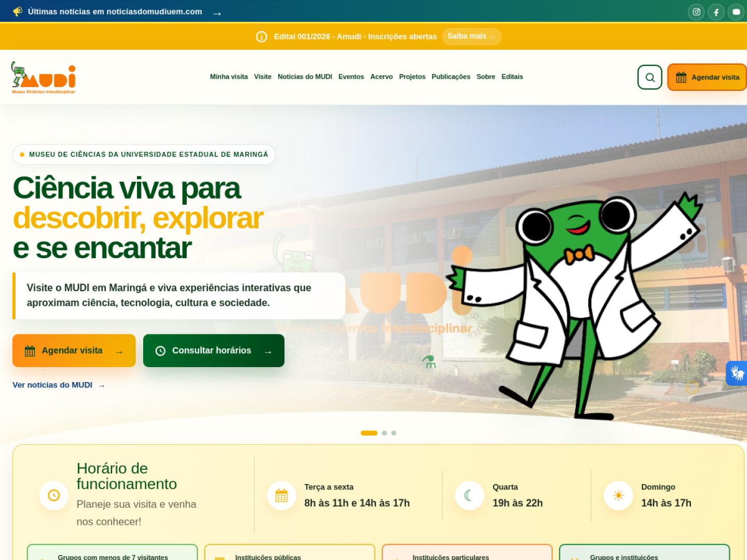The height and width of the screenshot is (560, 747).
Task: Open the Instagram icon in top bar
Action: [x=696, y=12]
